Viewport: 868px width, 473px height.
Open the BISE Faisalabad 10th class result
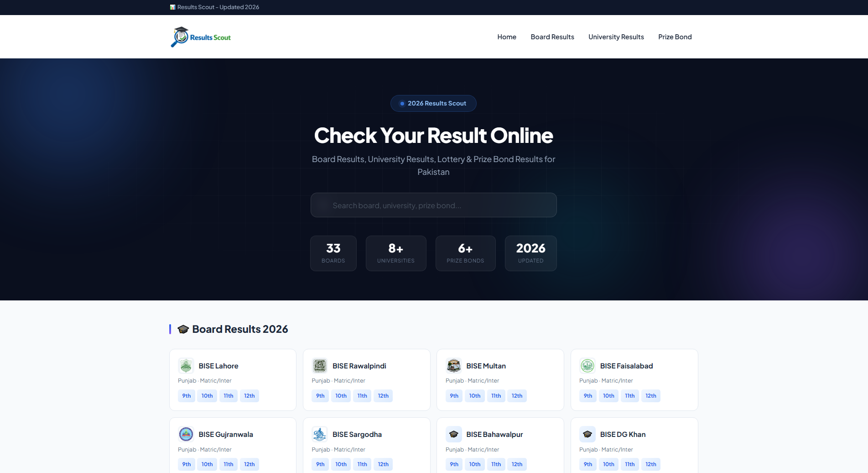pyautogui.click(x=608, y=396)
